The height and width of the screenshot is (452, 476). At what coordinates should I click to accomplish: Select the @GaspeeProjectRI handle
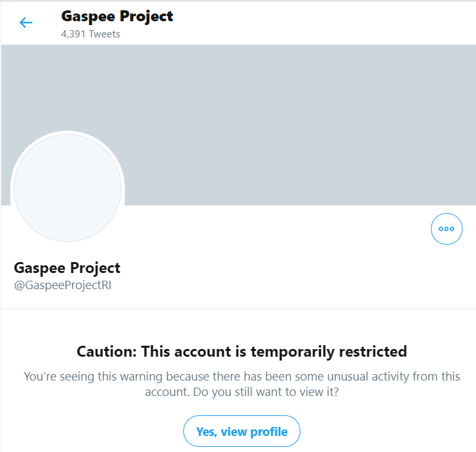[63, 285]
